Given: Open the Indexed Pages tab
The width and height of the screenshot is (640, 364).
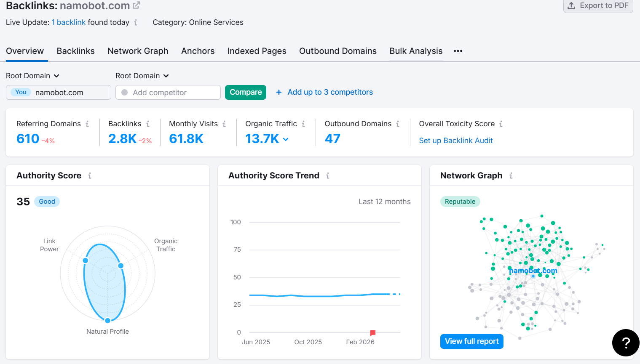Looking at the screenshot, I should pos(257,51).
